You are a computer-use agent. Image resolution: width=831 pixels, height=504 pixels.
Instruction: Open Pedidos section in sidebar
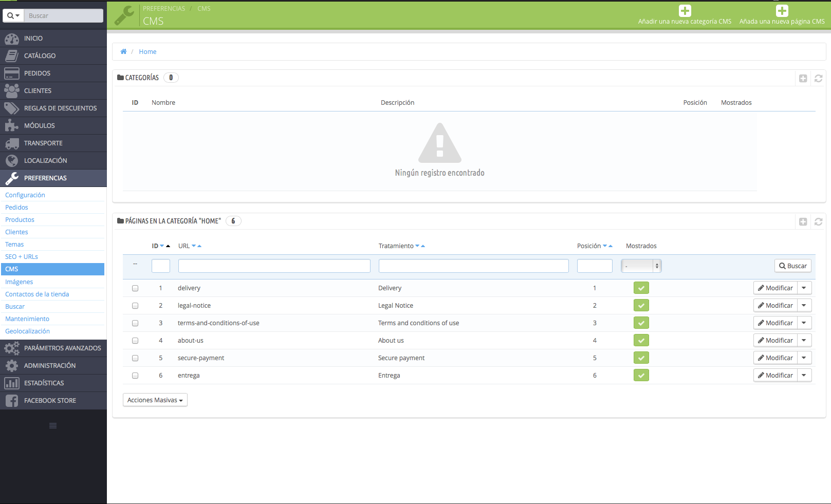(x=53, y=73)
